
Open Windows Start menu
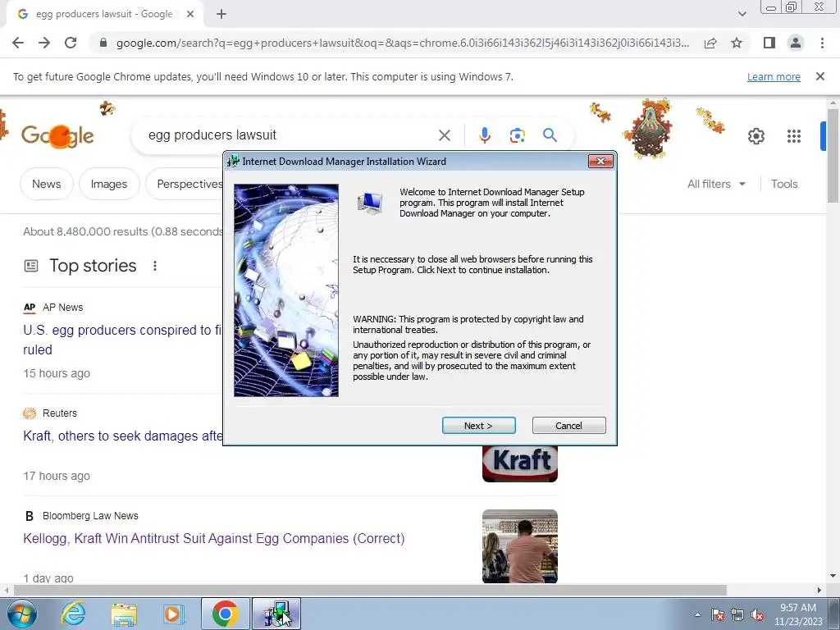[22, 614]
